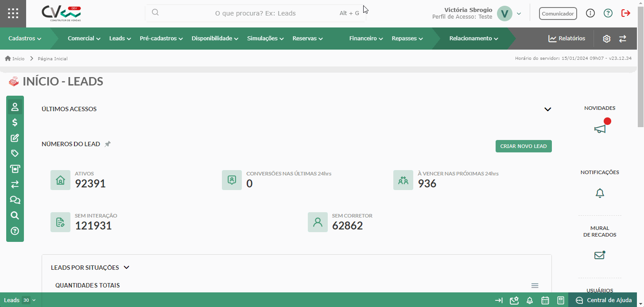Go to the Início breadcrumb link
Viewport: 644px width, 307px height.
[15, 58]
